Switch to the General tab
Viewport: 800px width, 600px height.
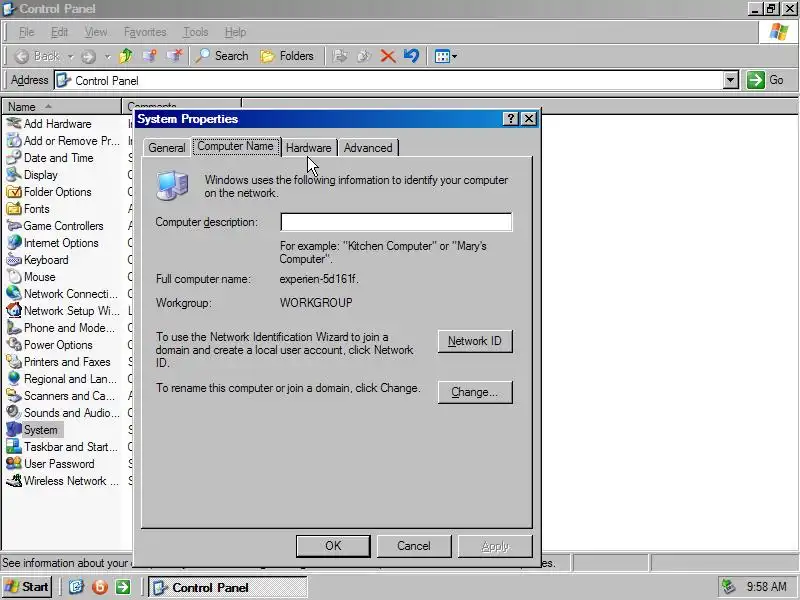(167, 148)
